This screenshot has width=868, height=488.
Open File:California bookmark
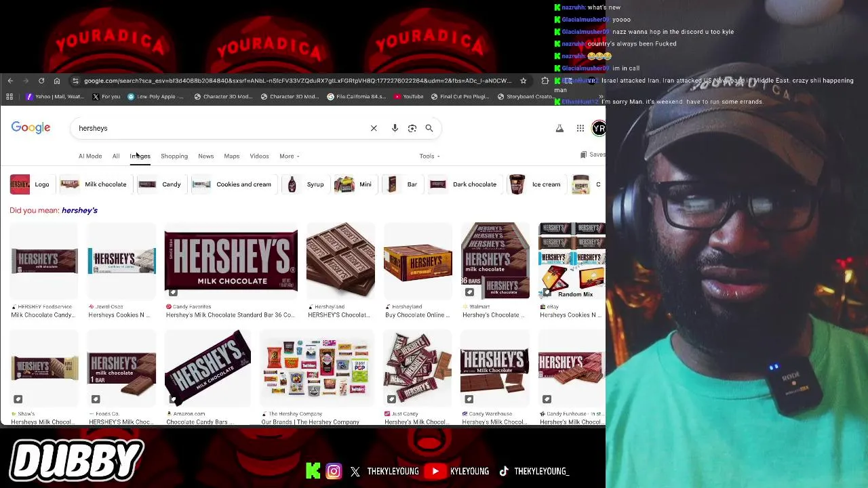point(357,97)
